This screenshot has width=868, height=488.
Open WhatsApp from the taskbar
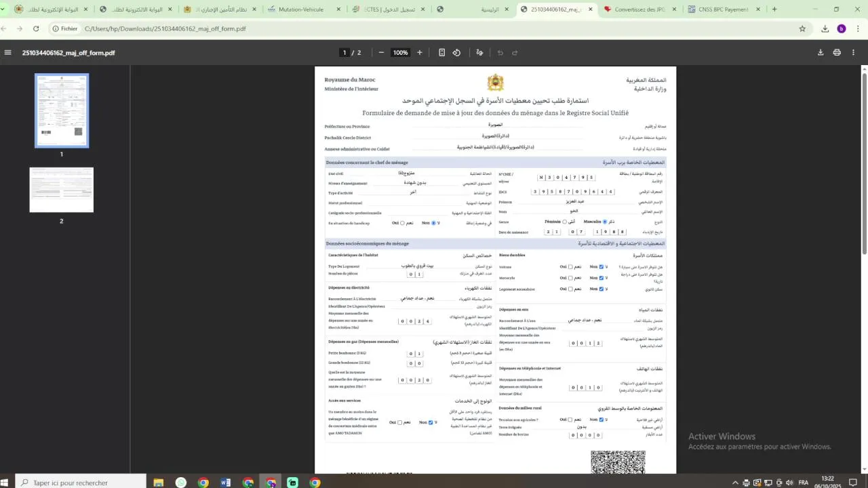pos(180,483)
